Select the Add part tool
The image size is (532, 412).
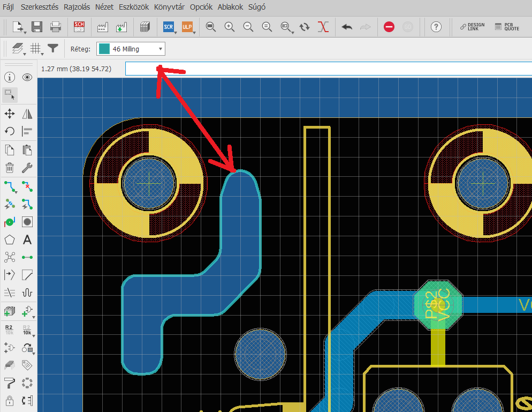coord(10,311)
